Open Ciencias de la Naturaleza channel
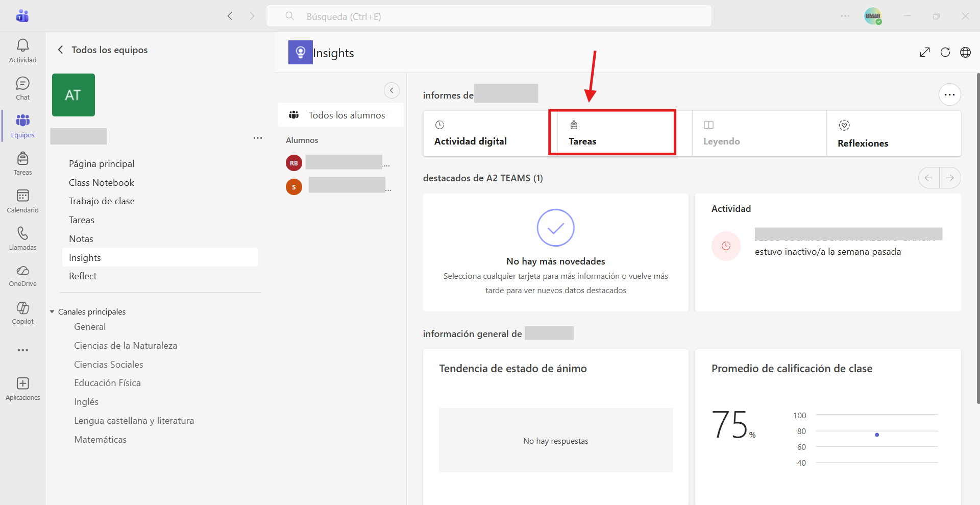The width and height of the screenshot is (980, 505). click(x=126, y=346)
